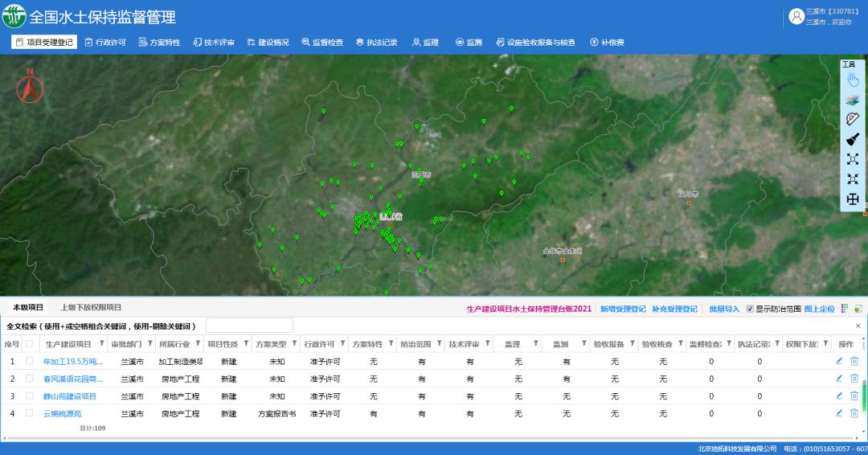The height and width of the screenshot is (455, 868).
Task: Open the 云锦桃源苑 project link
Action: [62, 413]
